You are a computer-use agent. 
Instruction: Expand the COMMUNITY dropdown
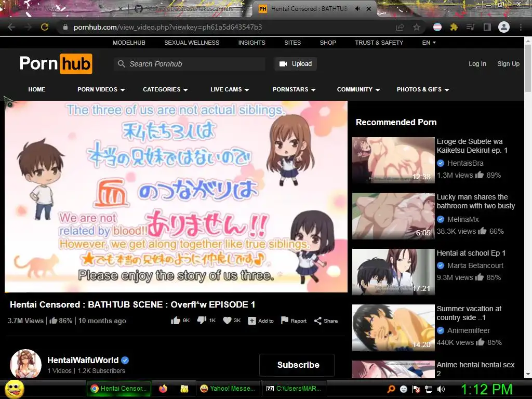358,89
